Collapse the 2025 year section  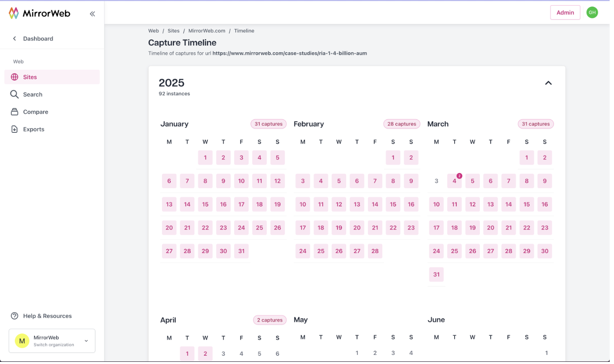[x=548, y=83]
